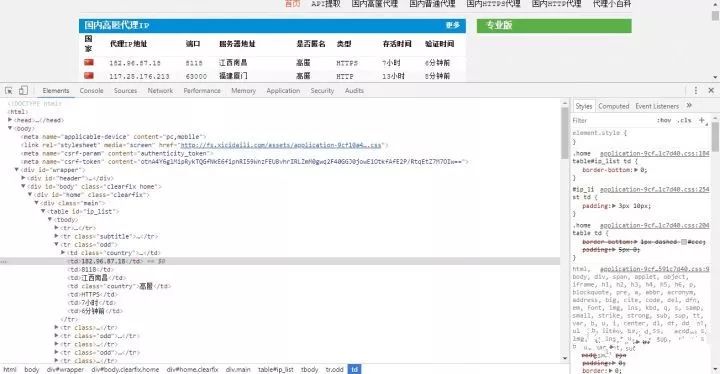The height and width of the screenshot is (374, 720).
Task: Click tr.odd breadcrumb item
Action: [x=334, y=369]
